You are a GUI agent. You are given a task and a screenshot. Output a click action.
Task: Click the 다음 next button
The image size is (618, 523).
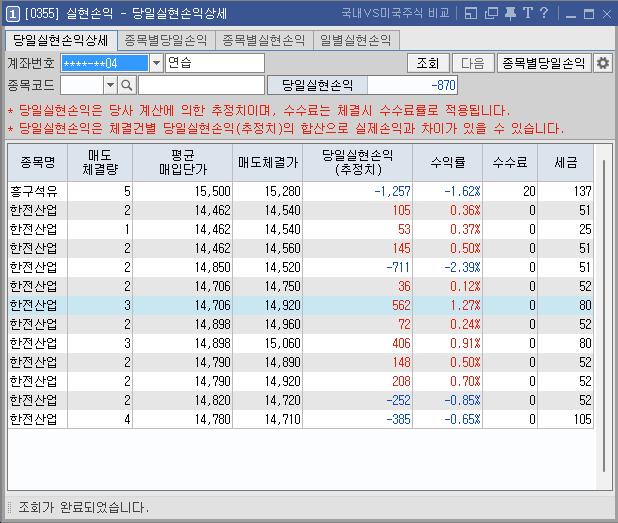473,63
